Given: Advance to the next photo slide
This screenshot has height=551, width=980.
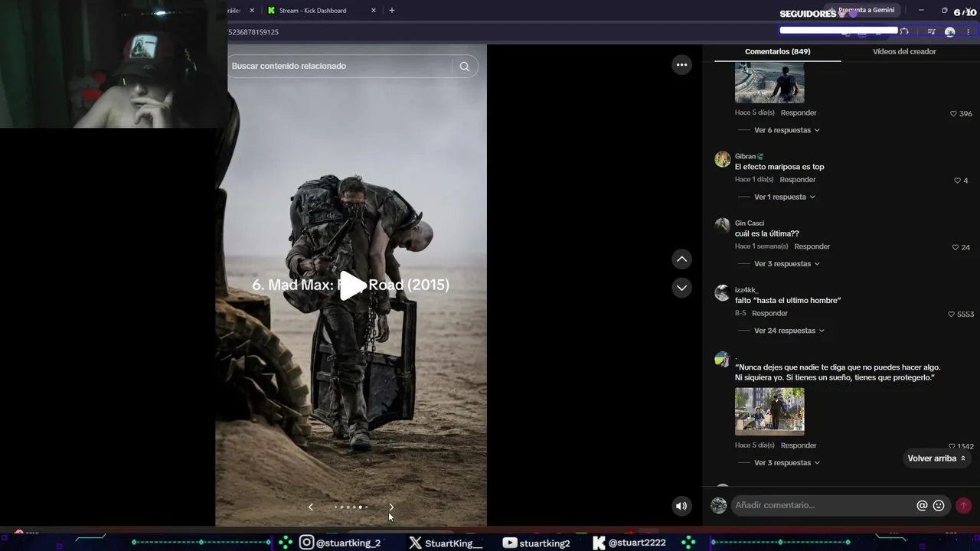Looking at the screenshot, I should tap(391, 507).
